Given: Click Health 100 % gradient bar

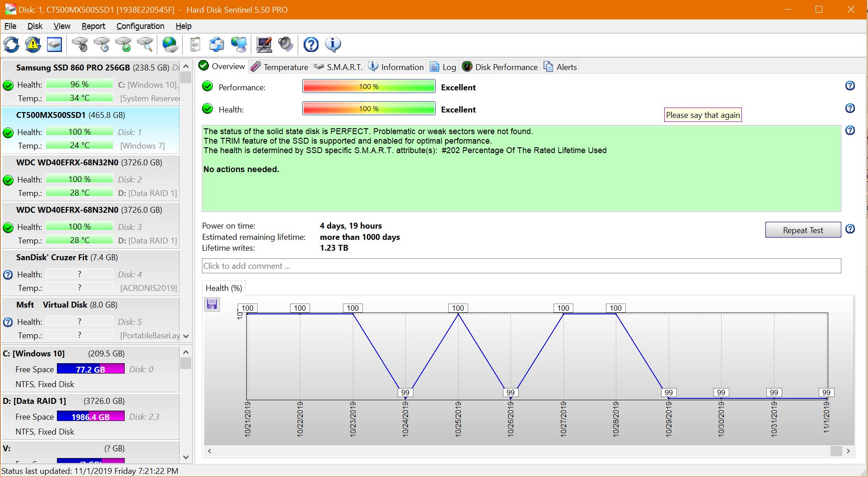Looking at the screenshot, I should (369, 108).
